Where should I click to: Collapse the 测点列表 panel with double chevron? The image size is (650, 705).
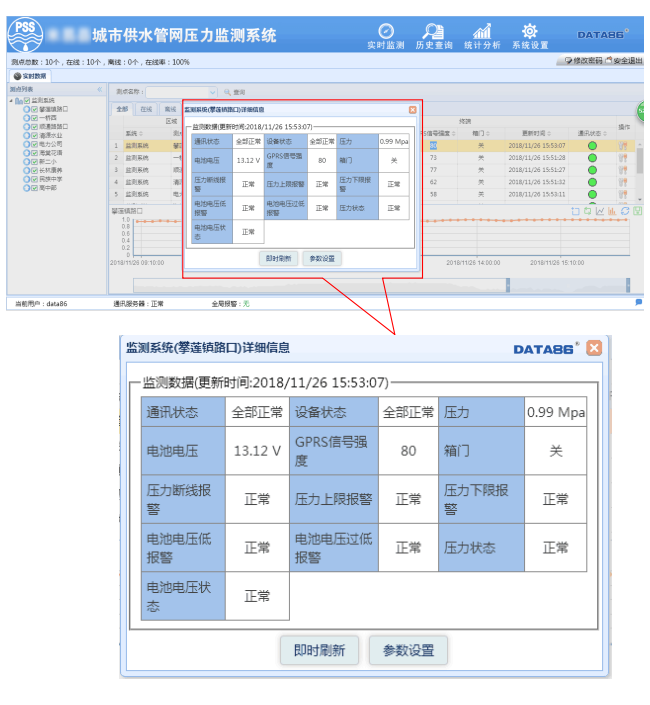100,89
